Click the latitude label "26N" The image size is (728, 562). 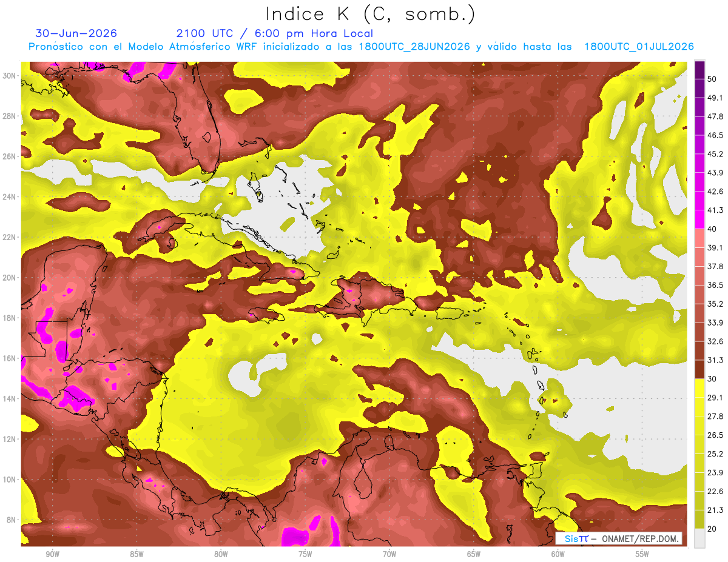tap(10, 156)
